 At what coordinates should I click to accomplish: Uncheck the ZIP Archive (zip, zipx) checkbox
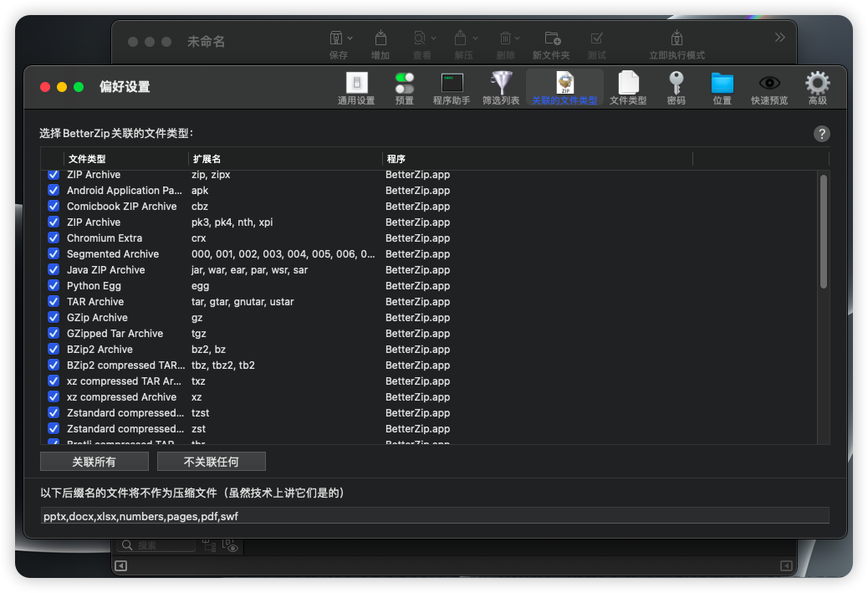click(x=54, y=175)
